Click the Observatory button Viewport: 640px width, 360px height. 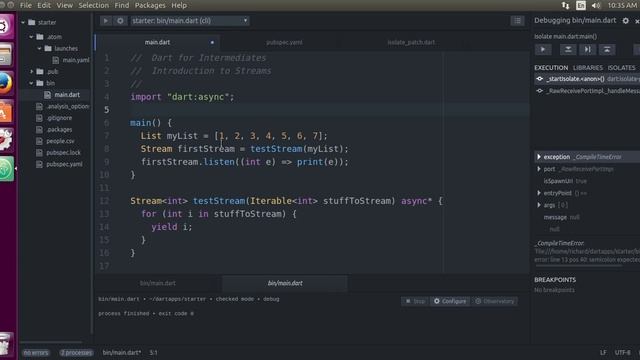pos(494,301)
